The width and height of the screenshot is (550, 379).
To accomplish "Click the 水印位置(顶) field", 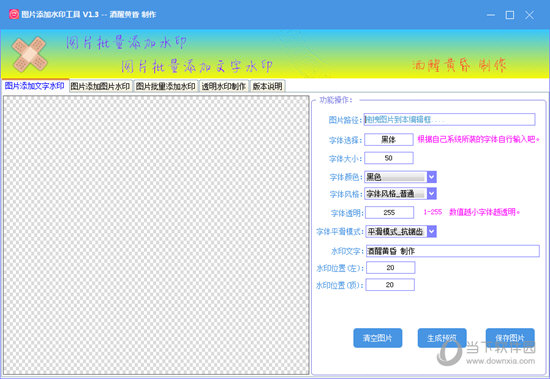I will [390, 285].
